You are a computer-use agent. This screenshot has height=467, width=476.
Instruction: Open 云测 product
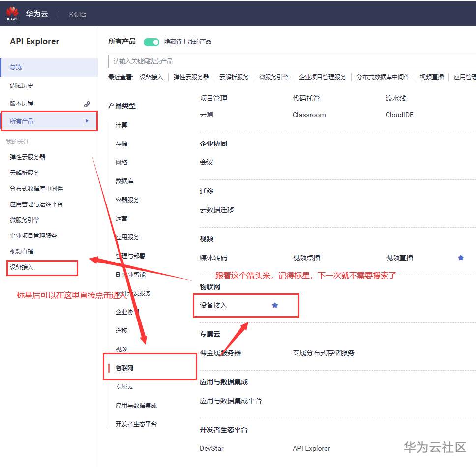tap(207, 115)
